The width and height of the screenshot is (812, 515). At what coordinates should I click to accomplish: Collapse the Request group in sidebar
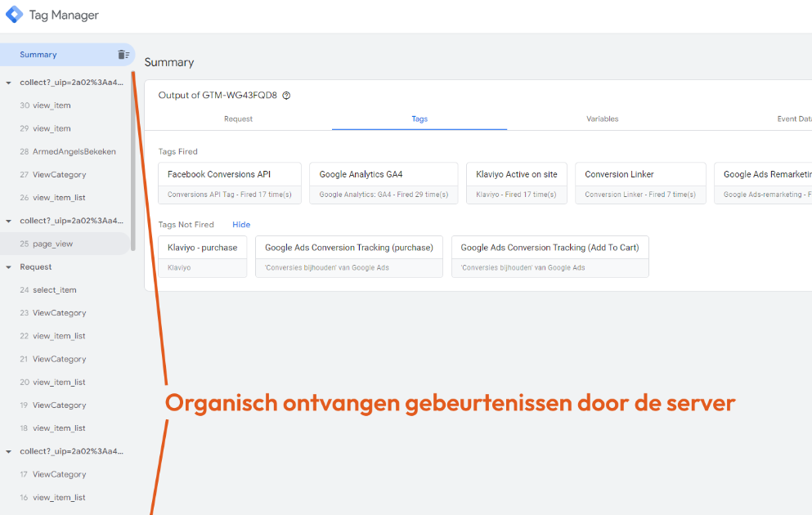8,267
